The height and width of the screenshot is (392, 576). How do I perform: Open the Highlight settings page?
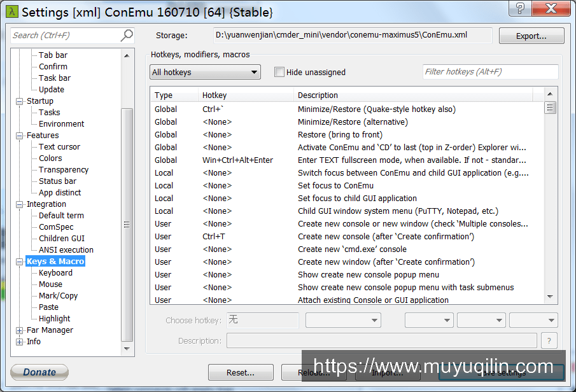(54, 319)
